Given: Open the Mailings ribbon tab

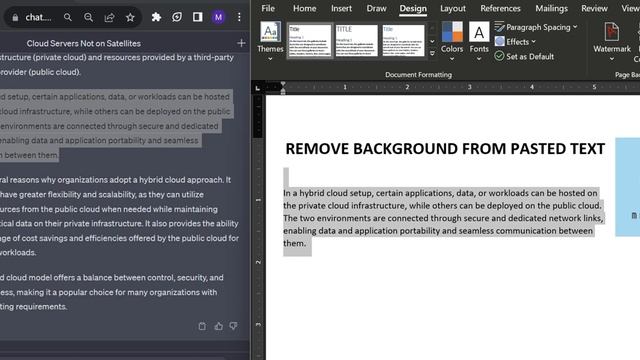Looking at the screenshot, I should tap(551, 8).
